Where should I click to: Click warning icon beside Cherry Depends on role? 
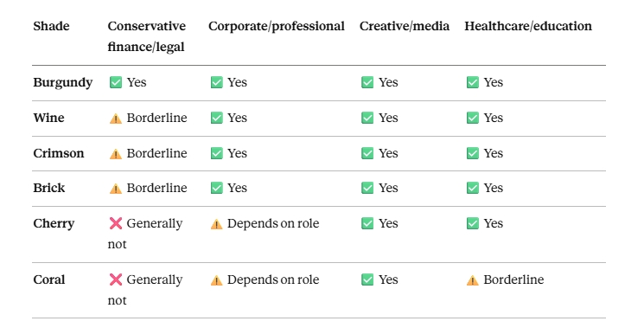pyautogui.click(x=216, y=224)
